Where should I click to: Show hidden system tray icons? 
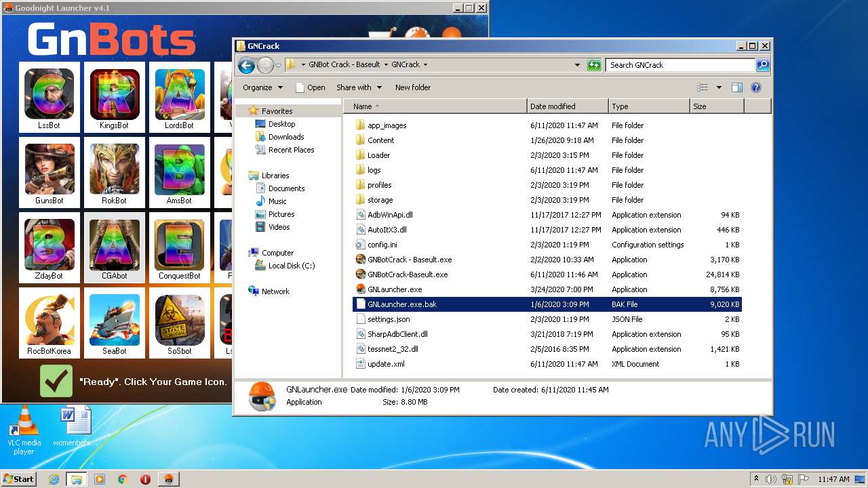click(x=756, y=479)
